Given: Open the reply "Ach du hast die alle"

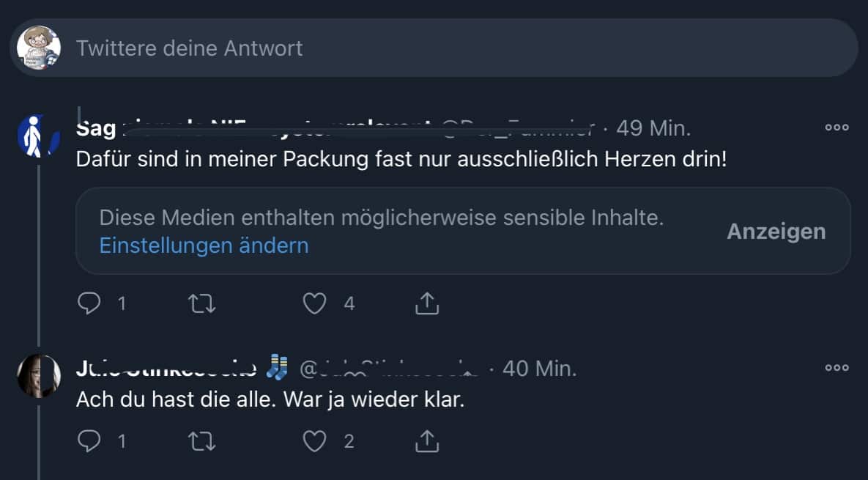Looking at the screenshot, I should 270,401.
